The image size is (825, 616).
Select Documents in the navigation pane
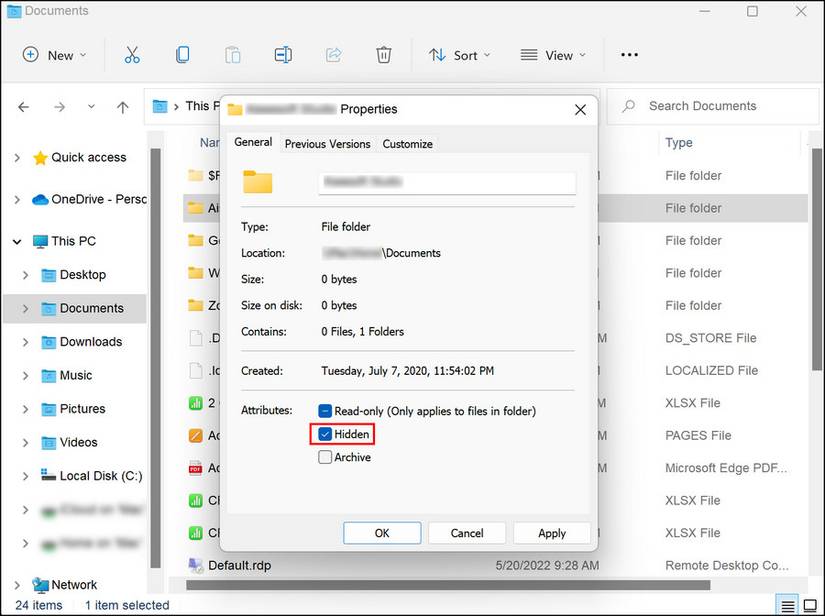click(75, 308)
